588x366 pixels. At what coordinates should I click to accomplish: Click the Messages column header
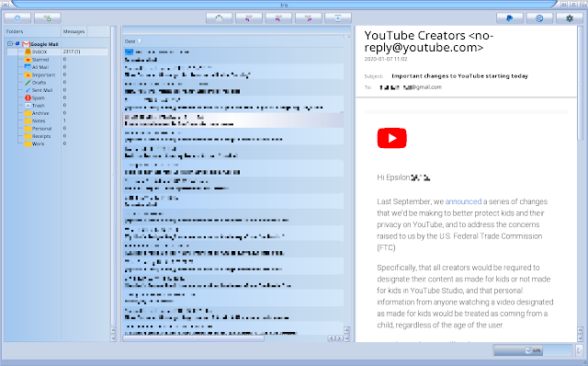point(73,31)
